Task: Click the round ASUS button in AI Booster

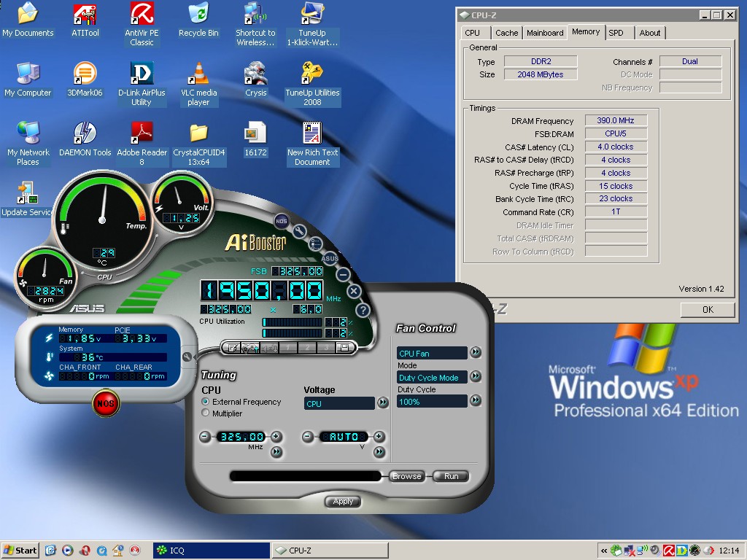Action: [x=330, y=259]
